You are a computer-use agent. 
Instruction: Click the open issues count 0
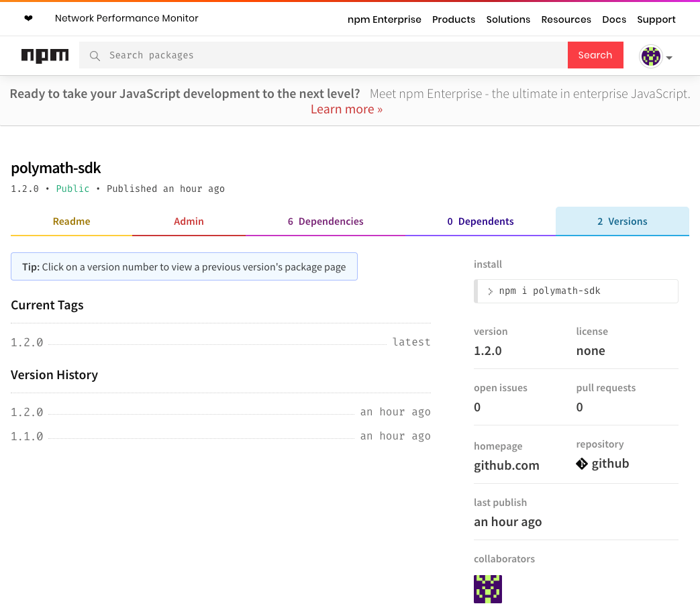[x=477, y=407]
